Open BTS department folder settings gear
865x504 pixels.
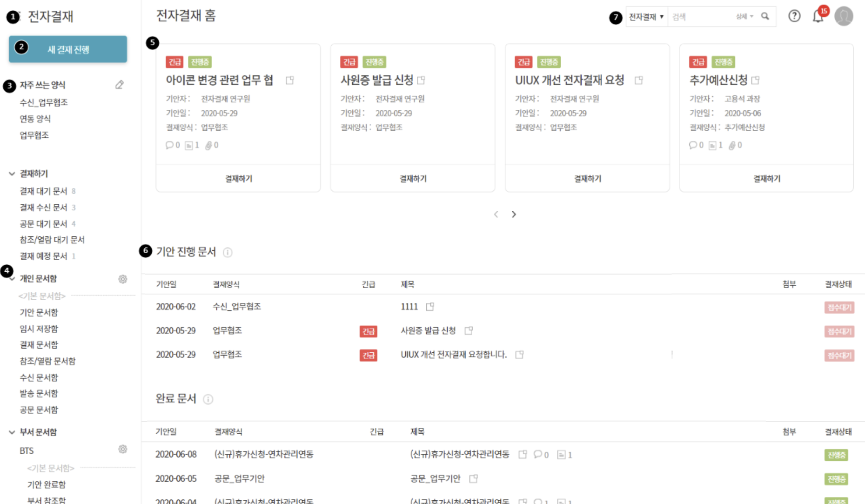pos(123,449)
